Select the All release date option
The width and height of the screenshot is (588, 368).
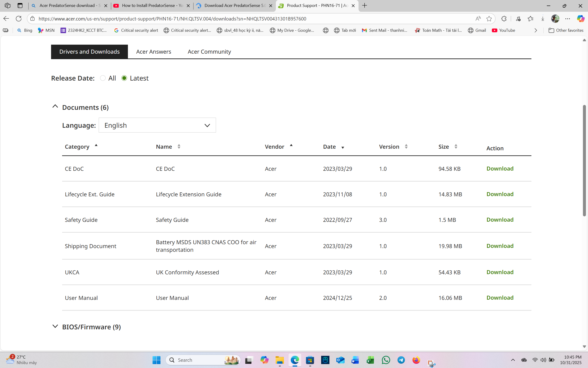click(x=103, y=78)
